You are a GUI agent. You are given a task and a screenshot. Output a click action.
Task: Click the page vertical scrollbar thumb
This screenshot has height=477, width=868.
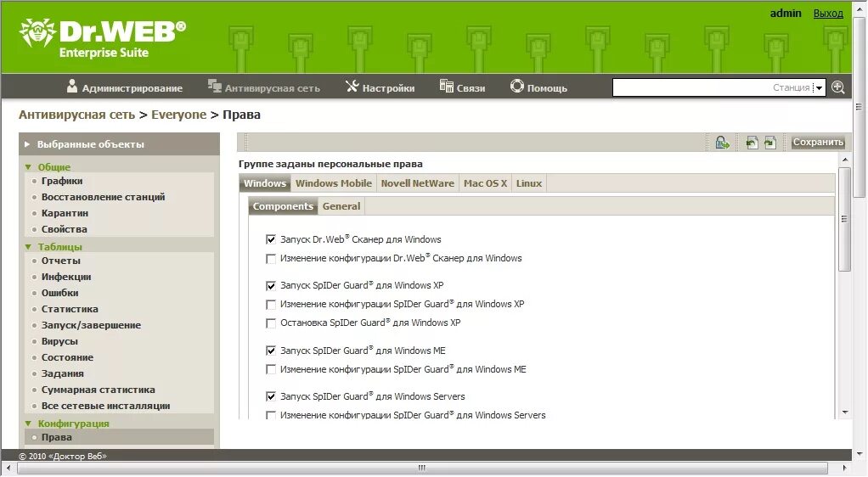coord(860,107)
